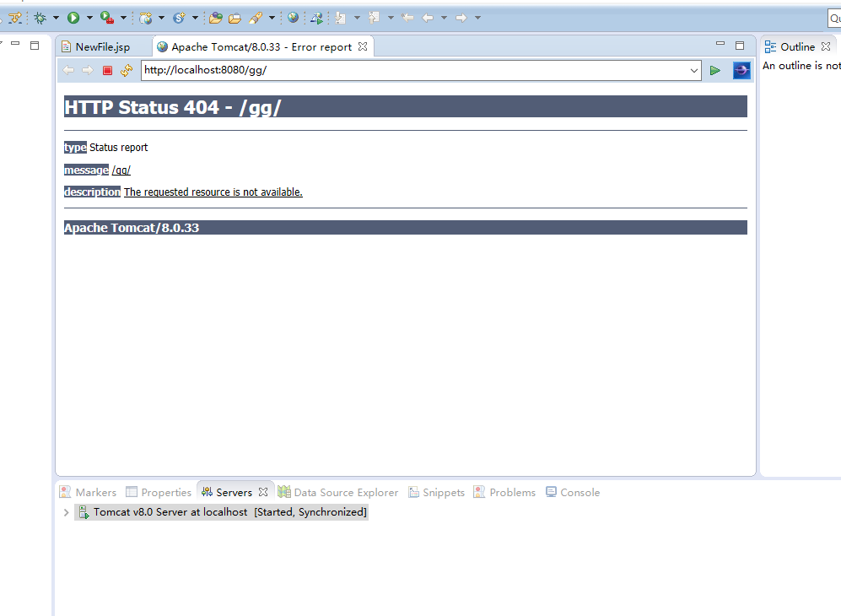This screenshot has height=616, width=841.
Task: Open Web Browser globe icon in toolbar
Action: (x=293, y=17)
